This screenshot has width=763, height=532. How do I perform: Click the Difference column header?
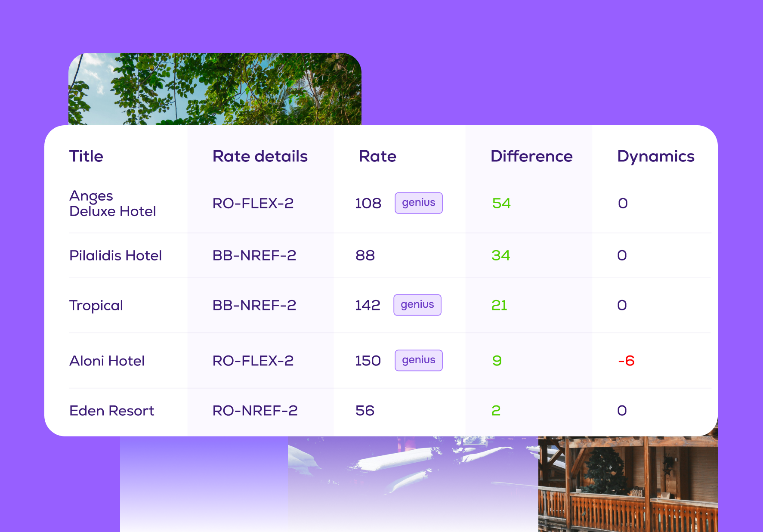click(x=531, y=156)
